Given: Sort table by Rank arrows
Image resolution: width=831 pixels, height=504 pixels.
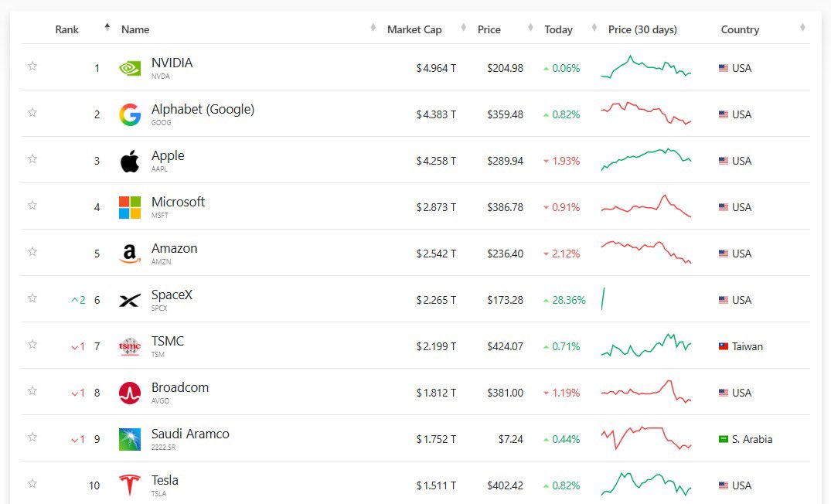Looking at the screenshot, I should (x=107, y=27).
